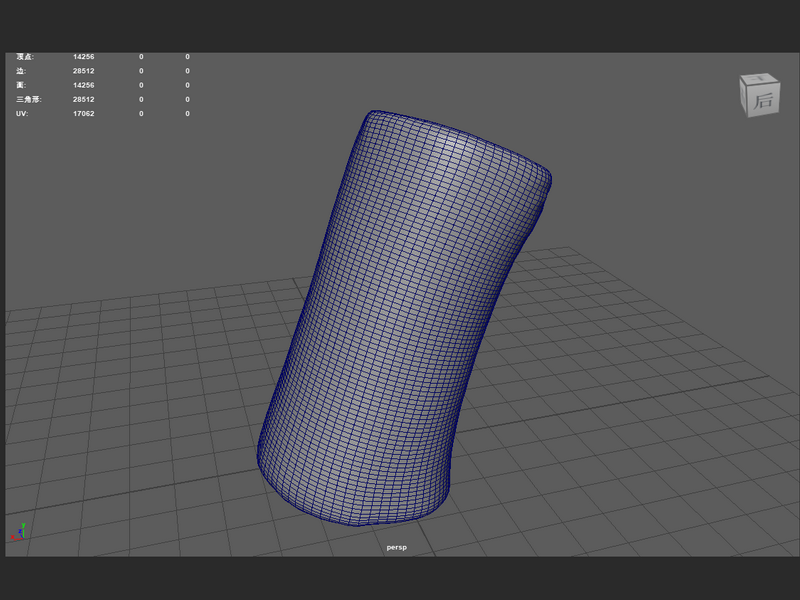Click the UV label in the HUD
The image size is (800, 600).
[x=21, y=114]
